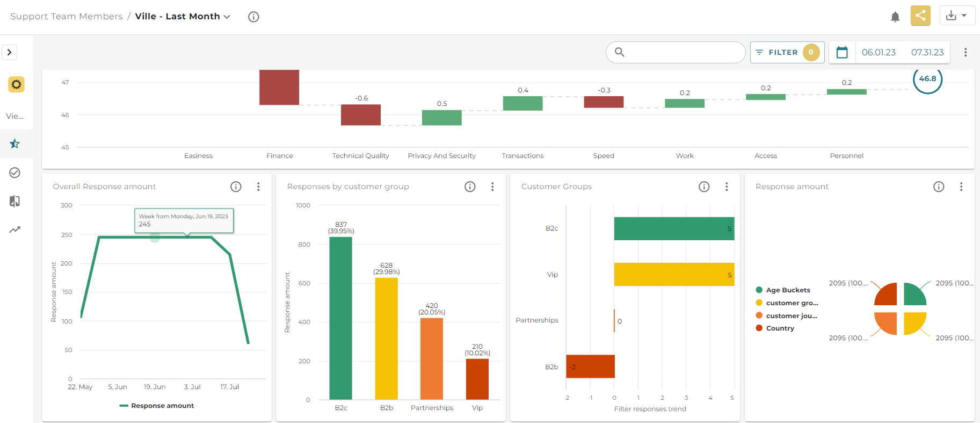Show info for Customer Groups widget
Image resolution: width=980 pixels, height=423 pixels.
tap(704, 187)
